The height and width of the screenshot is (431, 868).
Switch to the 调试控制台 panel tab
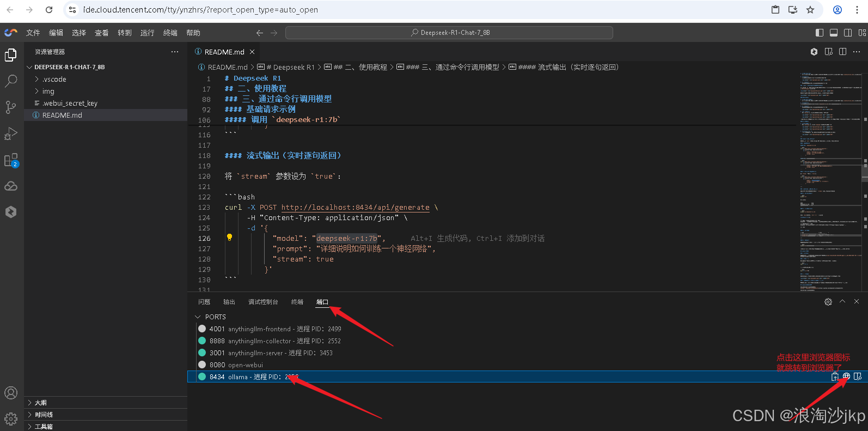coord(263,302)
